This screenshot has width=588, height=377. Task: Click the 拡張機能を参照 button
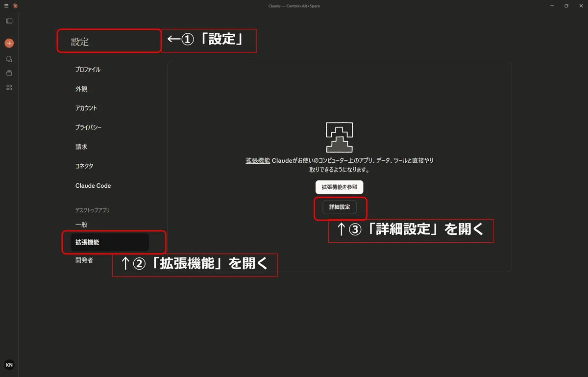340,187
